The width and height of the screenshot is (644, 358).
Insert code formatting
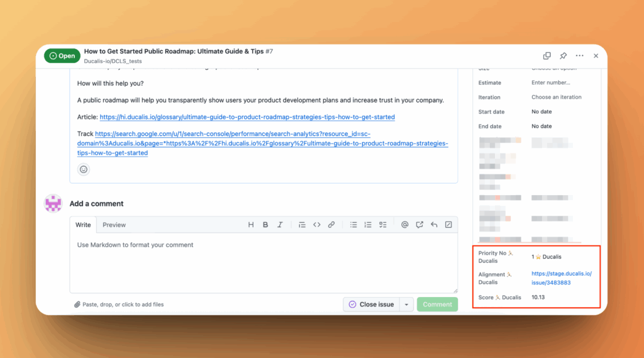coord(317,225)
